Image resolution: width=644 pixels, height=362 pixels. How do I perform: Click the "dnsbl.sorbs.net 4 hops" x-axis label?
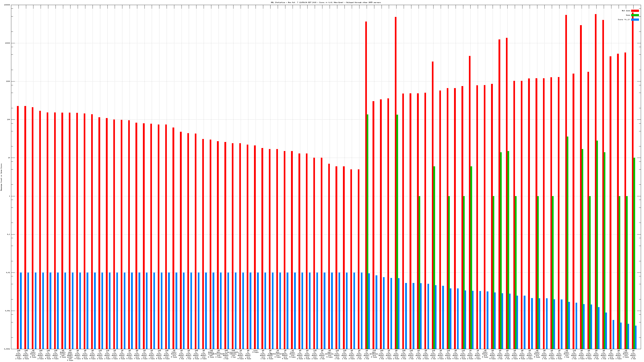tap(63, 354)
